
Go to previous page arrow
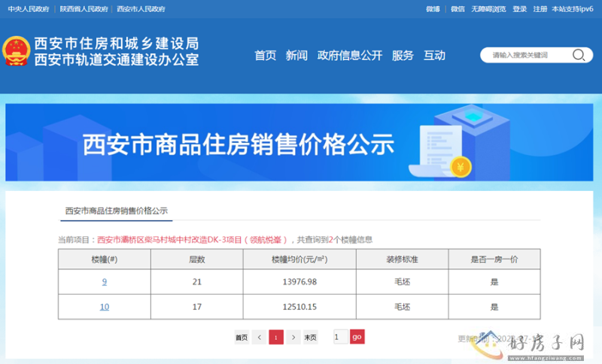259,337
